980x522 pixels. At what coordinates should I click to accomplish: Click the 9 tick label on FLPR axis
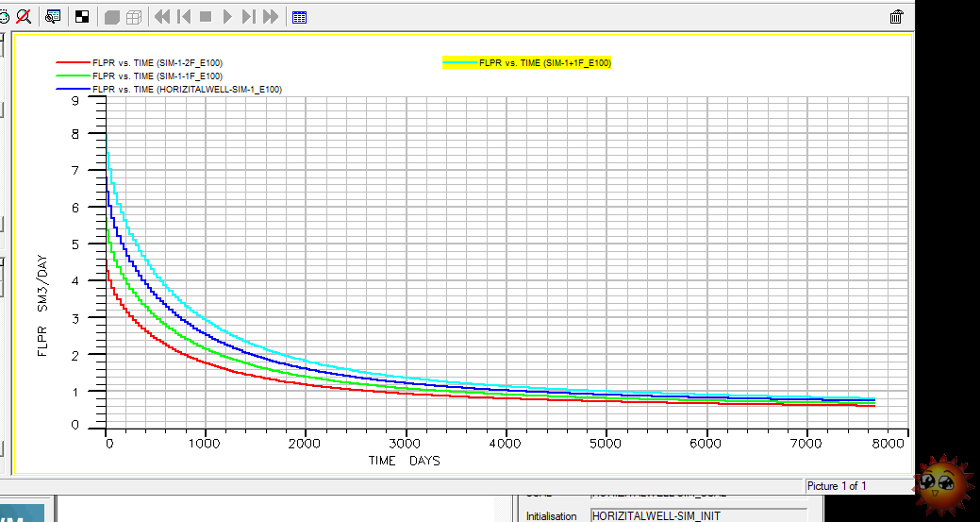[75, 100]
